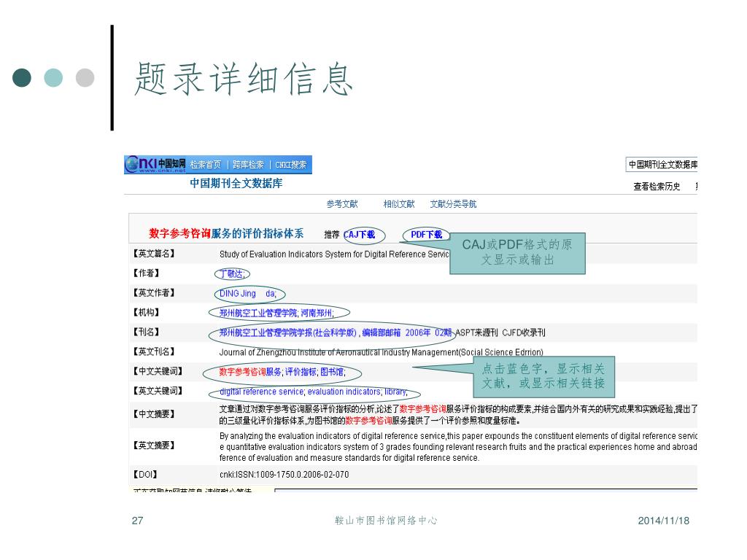This screenshot has height=560, width=747.
Task: Open journal link 郑州航空工业管理学院学报(社会科学版)
Action: pos(288,332)
